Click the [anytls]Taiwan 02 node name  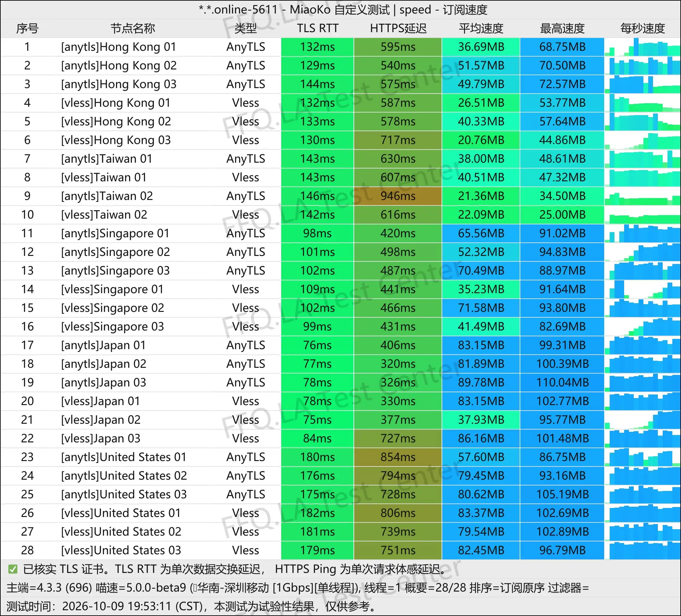[x=107, y=196]
